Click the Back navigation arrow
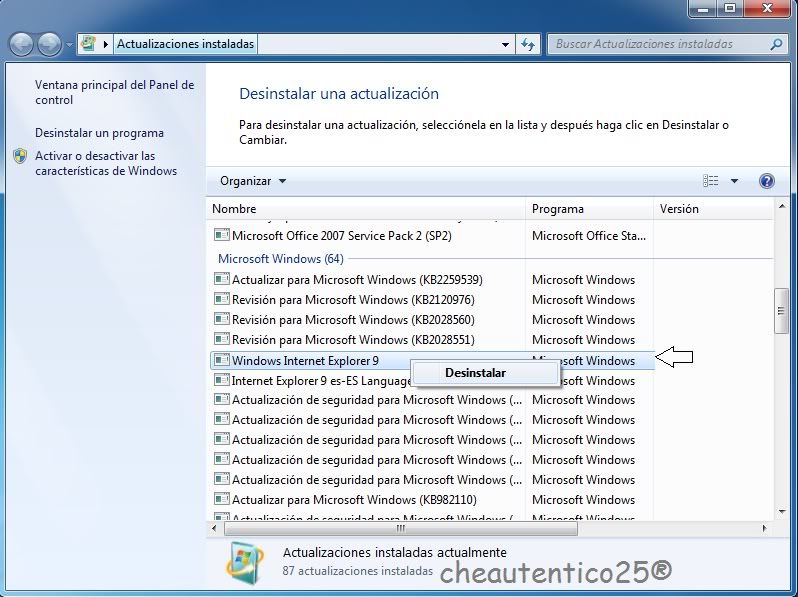 click(x=21, y=44)
